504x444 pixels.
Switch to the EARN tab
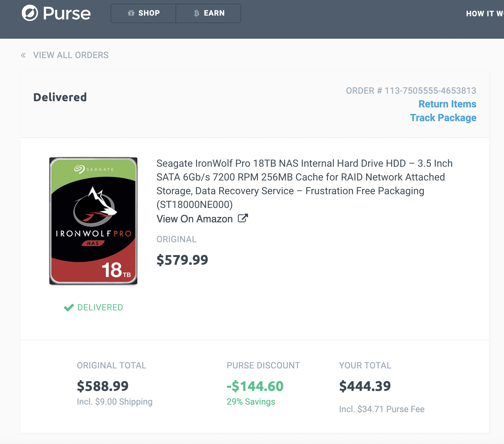(209, 13)
